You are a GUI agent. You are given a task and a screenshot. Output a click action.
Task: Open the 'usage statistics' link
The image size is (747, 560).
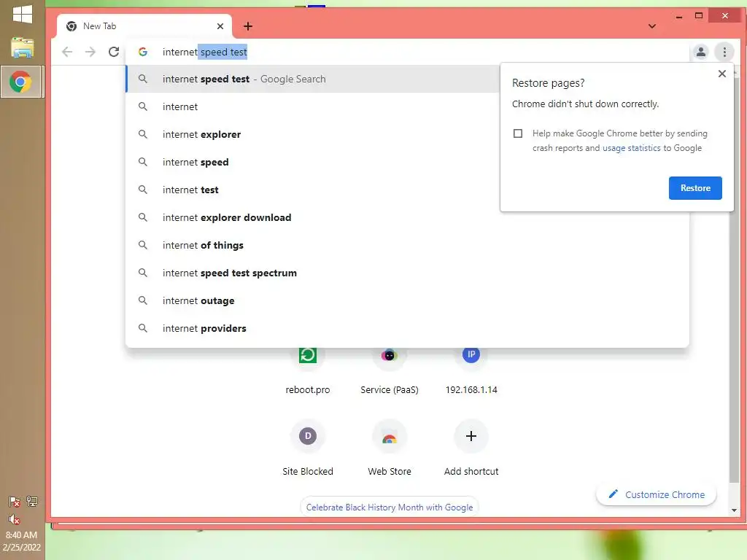[x=631, y=148]
